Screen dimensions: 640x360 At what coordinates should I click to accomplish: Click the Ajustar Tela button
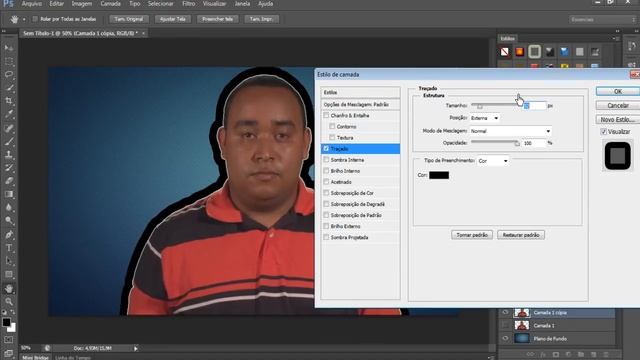(173, 19)
